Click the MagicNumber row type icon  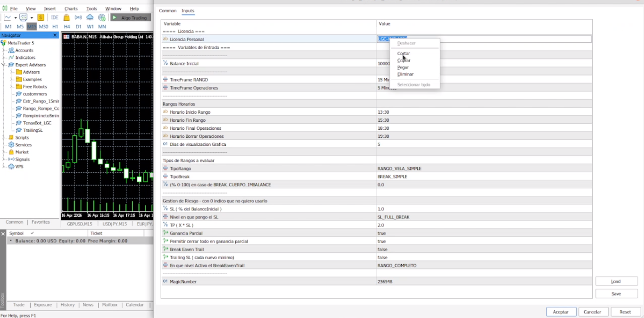tap(165, 281)
